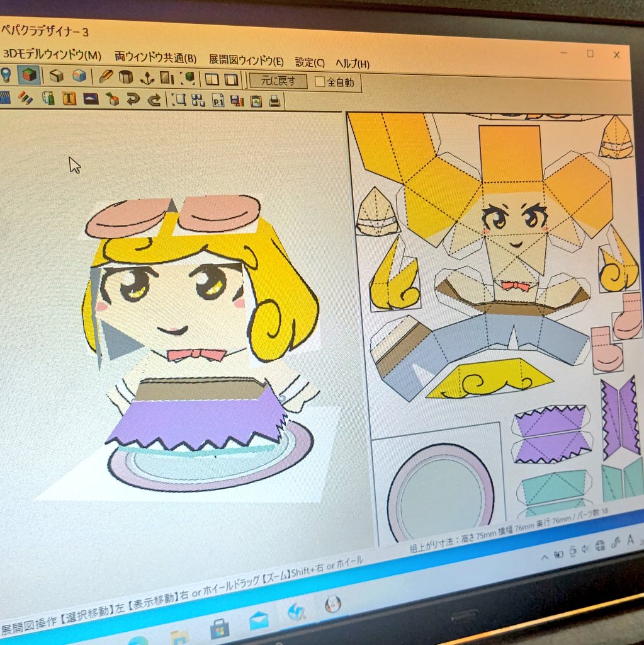The width and height of the screenshot is (644, 645).
Task: Click the redo curved arrow icon
Action: point(154,100)
